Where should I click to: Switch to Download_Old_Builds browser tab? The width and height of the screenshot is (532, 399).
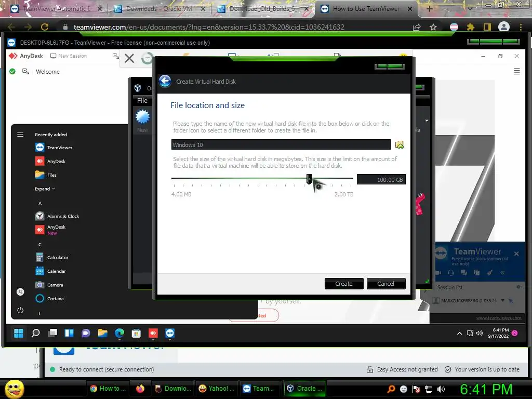262,9
